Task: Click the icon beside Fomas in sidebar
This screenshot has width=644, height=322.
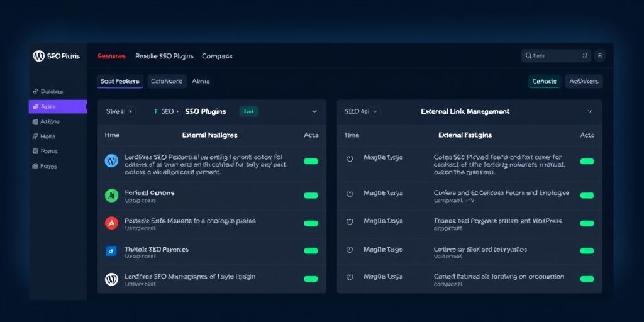Action: tap(35, 151)
